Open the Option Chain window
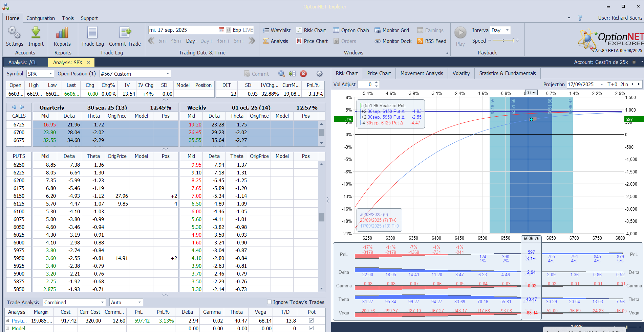The width and height of the screenshot is (644, 332). 351,30
